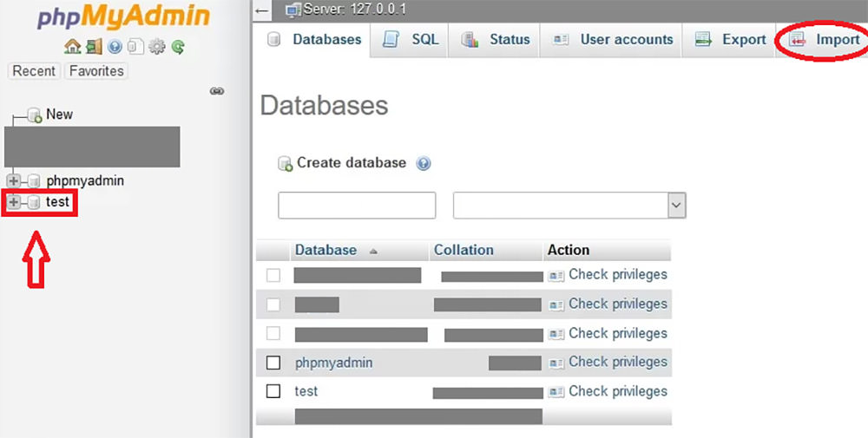
Task: Sort by Database column header text
Action: click(325, 250)
